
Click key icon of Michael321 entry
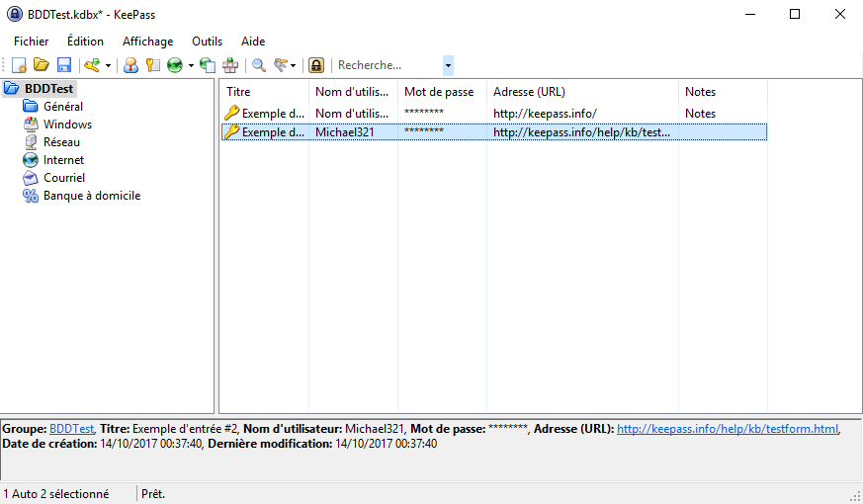pyautogui.click(x=231, y=132)
